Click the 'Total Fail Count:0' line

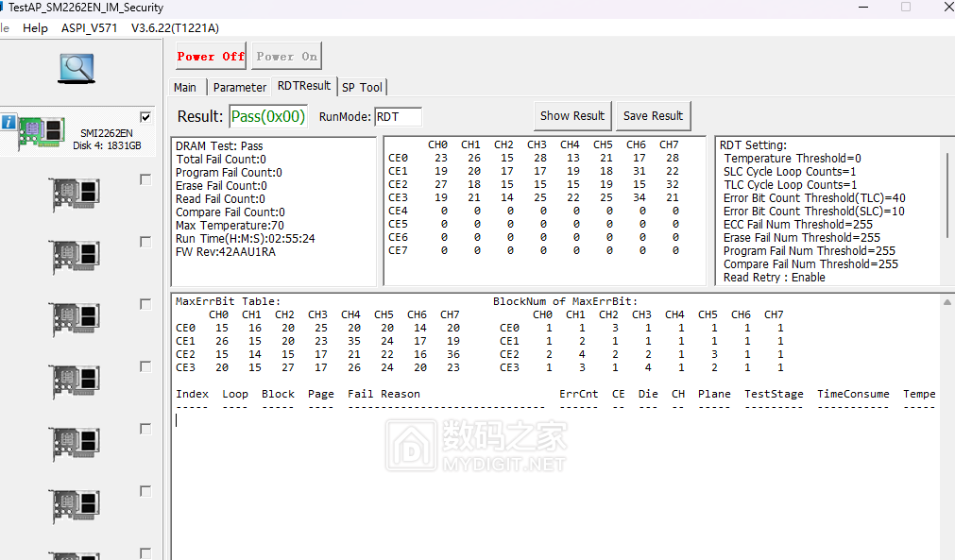point(221,160)
